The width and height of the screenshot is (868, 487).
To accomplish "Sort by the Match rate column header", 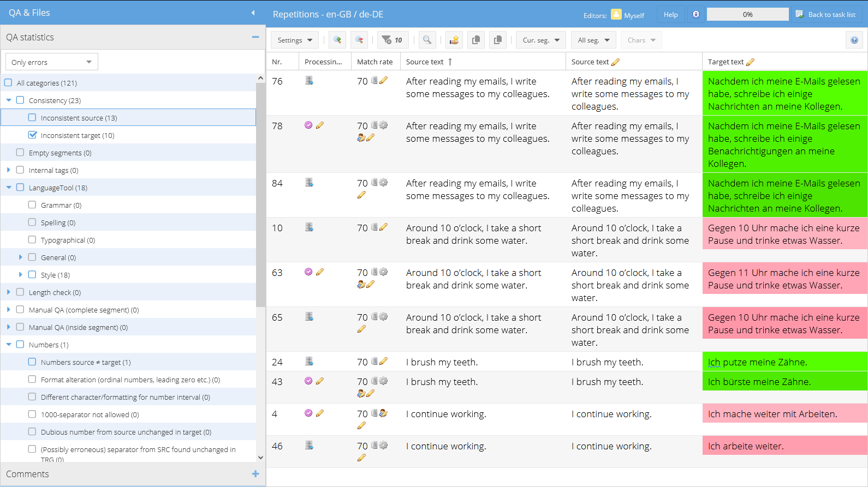I will point(375,62).
